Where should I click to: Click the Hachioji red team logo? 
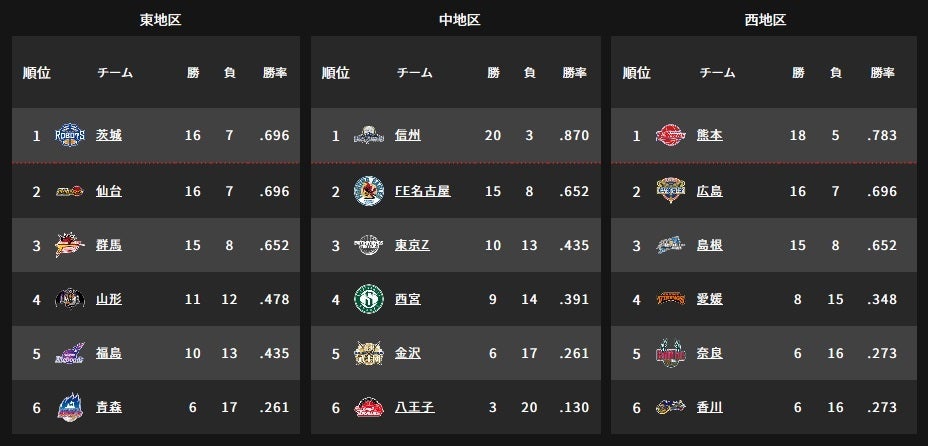(x=369, y=407)
